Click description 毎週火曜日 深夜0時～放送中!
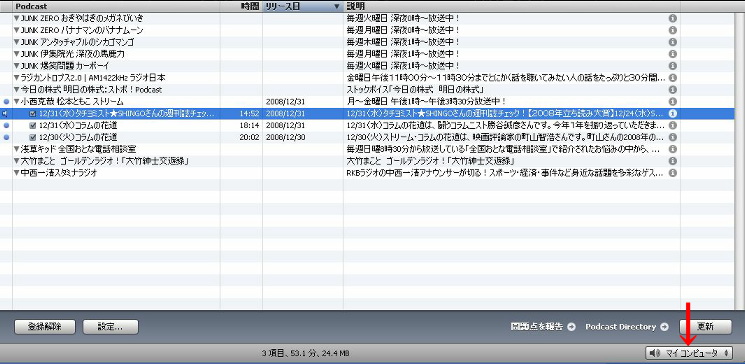Image resolution: width=745 pixels, height=364 pixels. (403, 19)
